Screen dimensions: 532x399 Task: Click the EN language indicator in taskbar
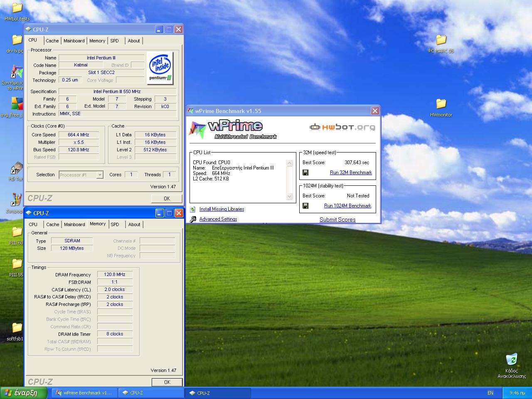490,393
